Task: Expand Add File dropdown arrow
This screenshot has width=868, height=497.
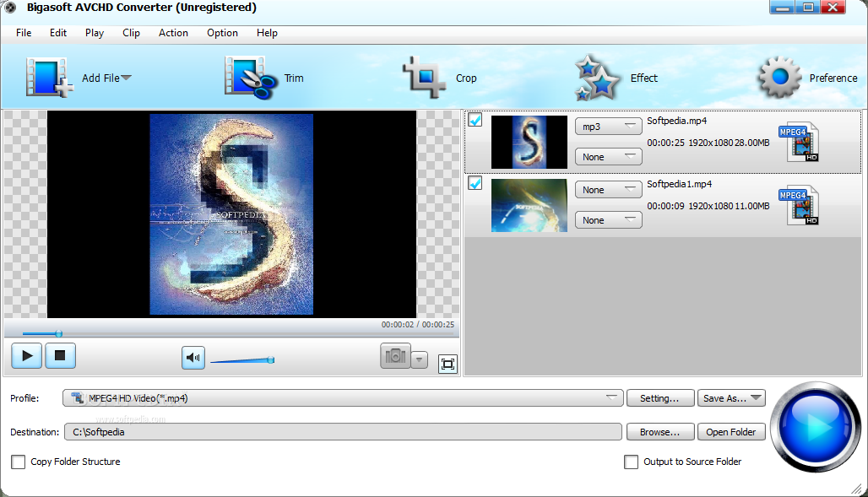Action: 126,78
